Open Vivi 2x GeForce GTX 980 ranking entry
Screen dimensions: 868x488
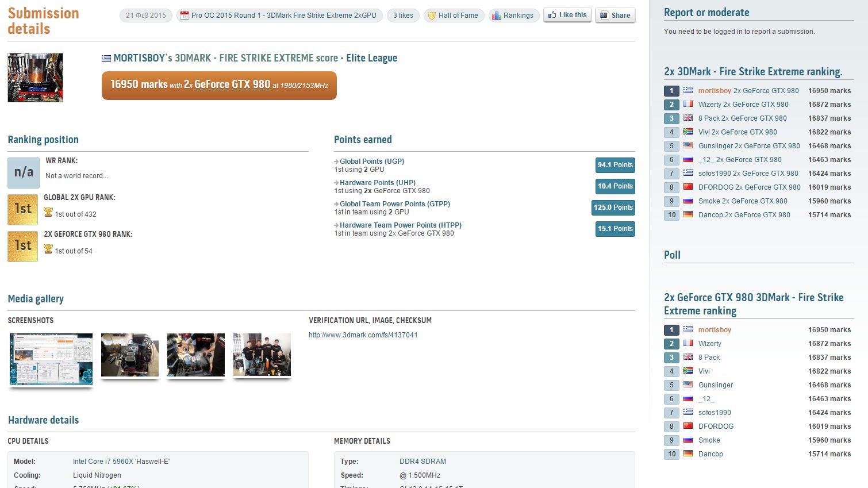[x=738, y=132]
